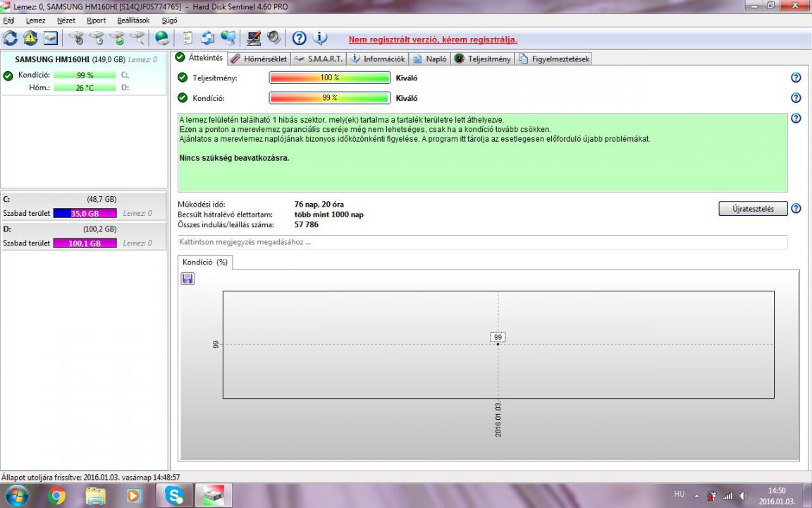Click the disk with speaker test icon

coord(76,38)
